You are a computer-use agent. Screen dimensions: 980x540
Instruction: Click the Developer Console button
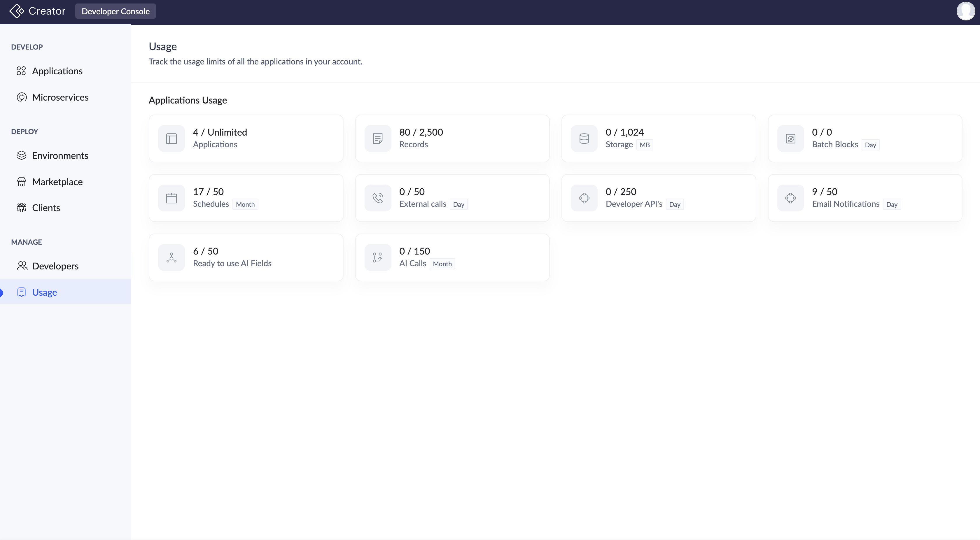point(115,11)
